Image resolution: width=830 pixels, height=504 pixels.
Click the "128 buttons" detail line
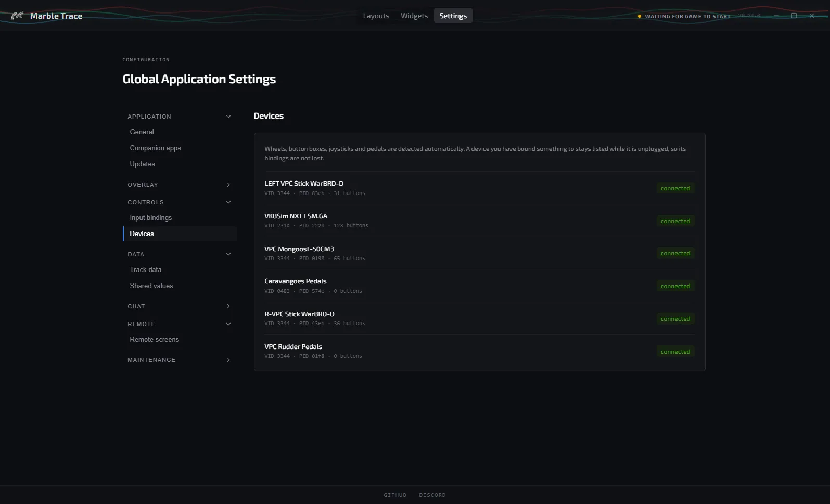pyautogui.click(x=316, y=226)
